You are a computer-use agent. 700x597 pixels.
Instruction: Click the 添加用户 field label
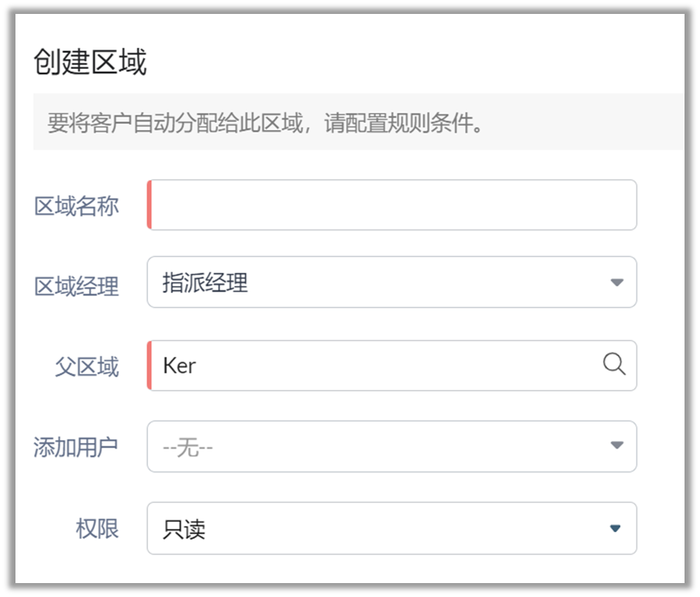pos(76,447)
